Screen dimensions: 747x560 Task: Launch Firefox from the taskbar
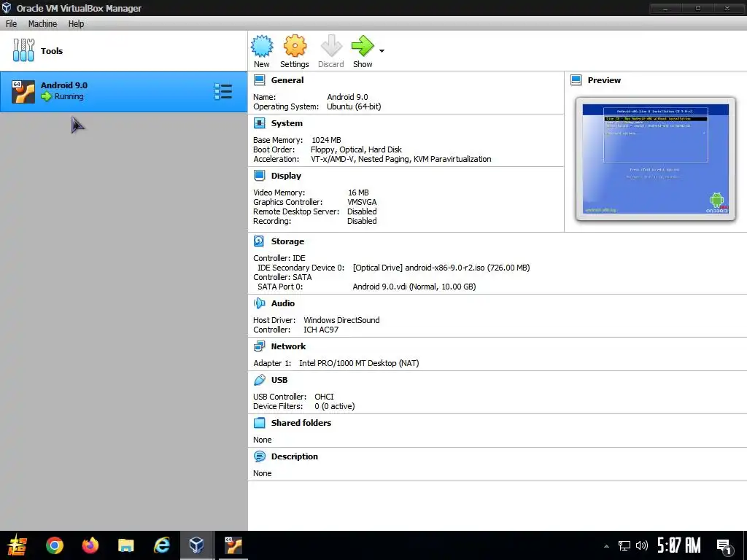[90, 545]
